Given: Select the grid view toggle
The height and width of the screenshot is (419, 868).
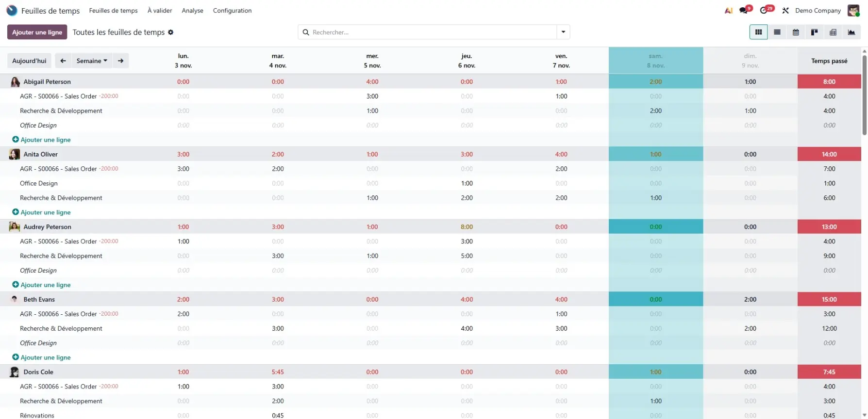Looking at the screenshot, I should (758, 32).
